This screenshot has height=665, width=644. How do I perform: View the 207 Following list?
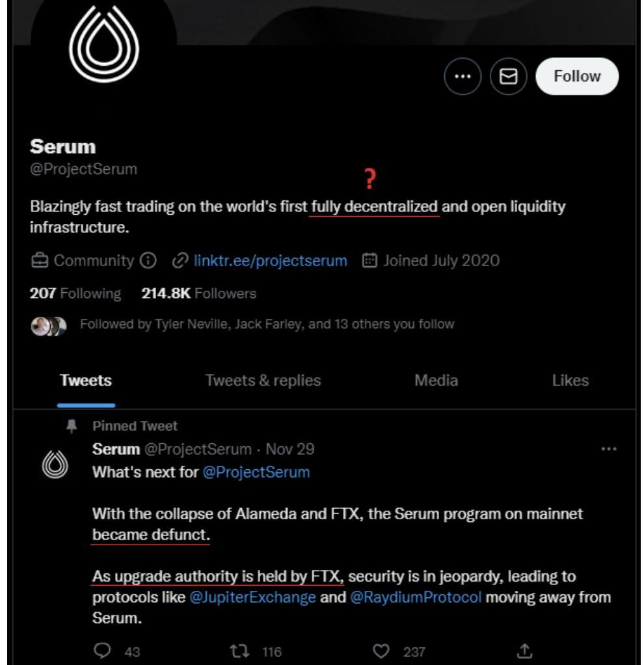point(75,293)
